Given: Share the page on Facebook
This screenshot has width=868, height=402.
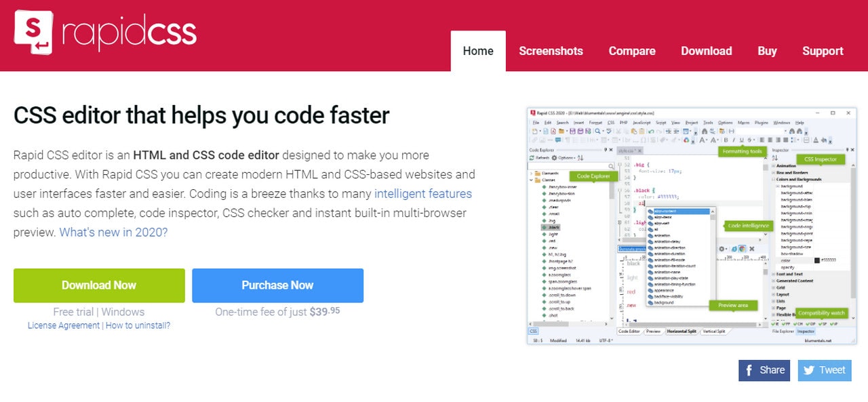Looking at the screenshot, I should 764,370.
